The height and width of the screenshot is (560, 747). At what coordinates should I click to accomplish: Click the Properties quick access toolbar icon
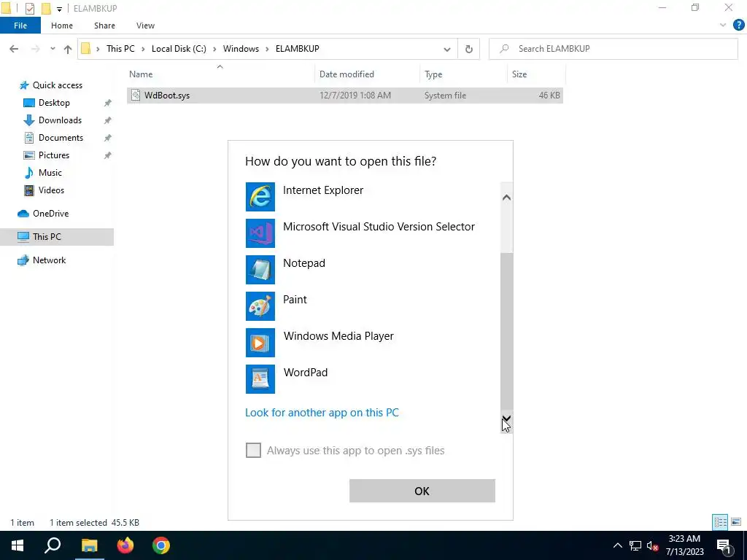pos(29,9)
